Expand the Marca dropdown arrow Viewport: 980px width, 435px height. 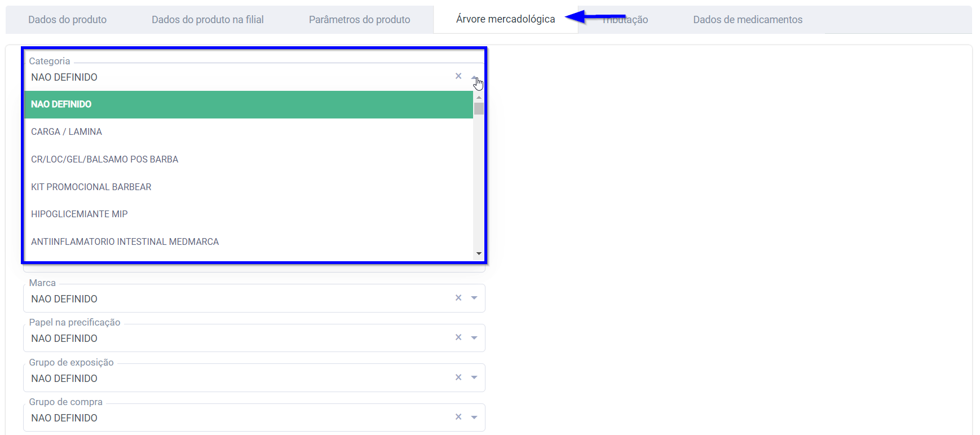(x=474, y=298)
